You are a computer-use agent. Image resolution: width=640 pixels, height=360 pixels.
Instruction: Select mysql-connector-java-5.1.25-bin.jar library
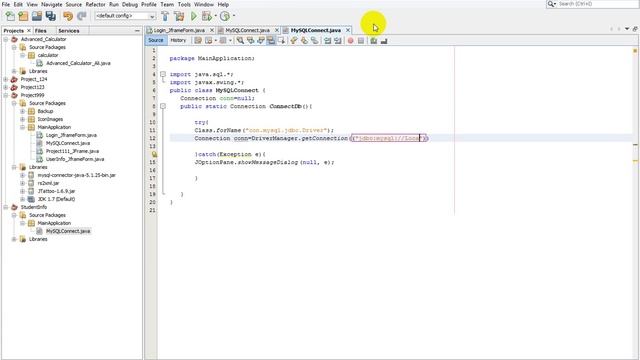coord(77,175)
